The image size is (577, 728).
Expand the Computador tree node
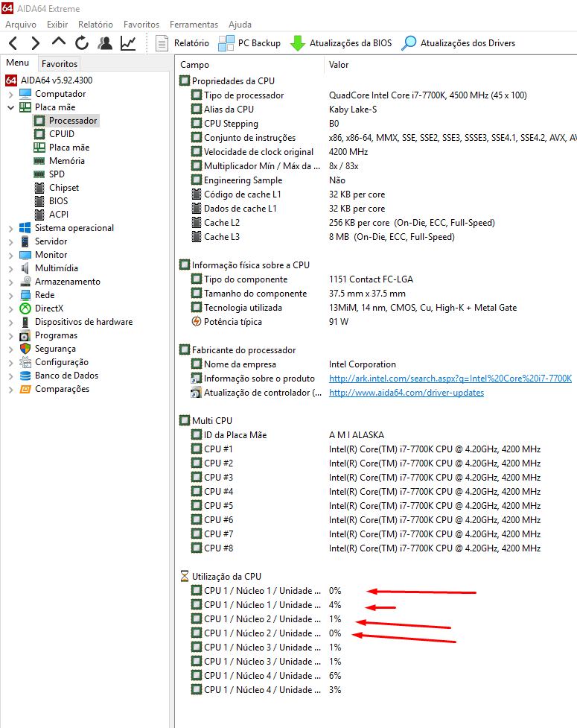point(10,94)
